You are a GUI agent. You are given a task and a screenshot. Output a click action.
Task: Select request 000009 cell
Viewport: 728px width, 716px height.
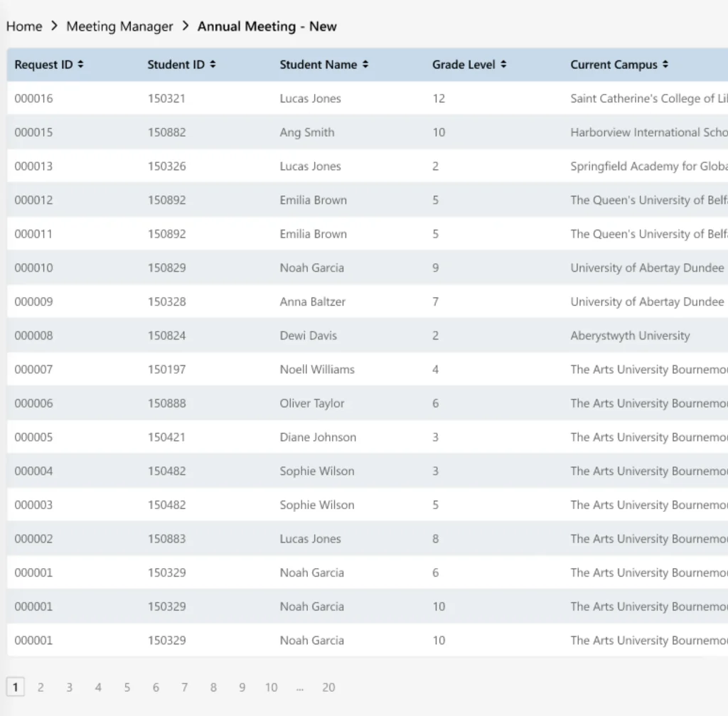click(x=33, y=301)
